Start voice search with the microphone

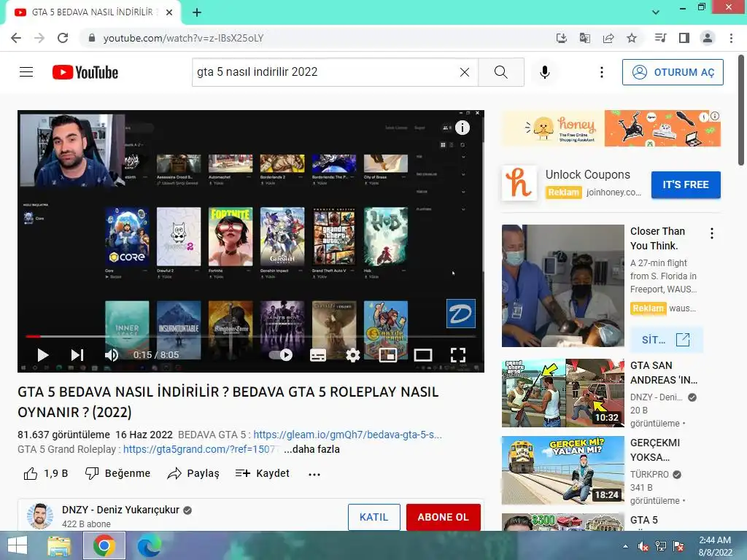pos(544,72)
